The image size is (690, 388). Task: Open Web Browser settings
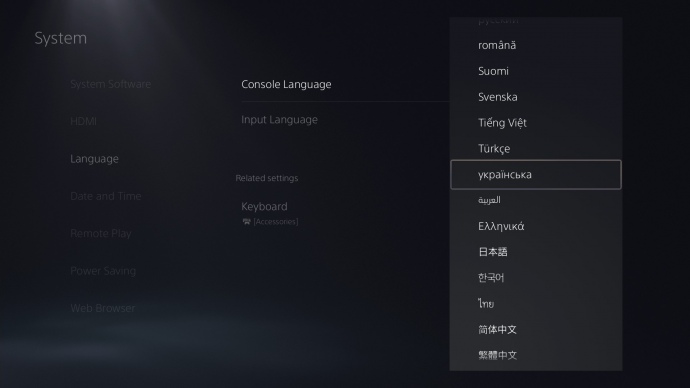point(103,308)
